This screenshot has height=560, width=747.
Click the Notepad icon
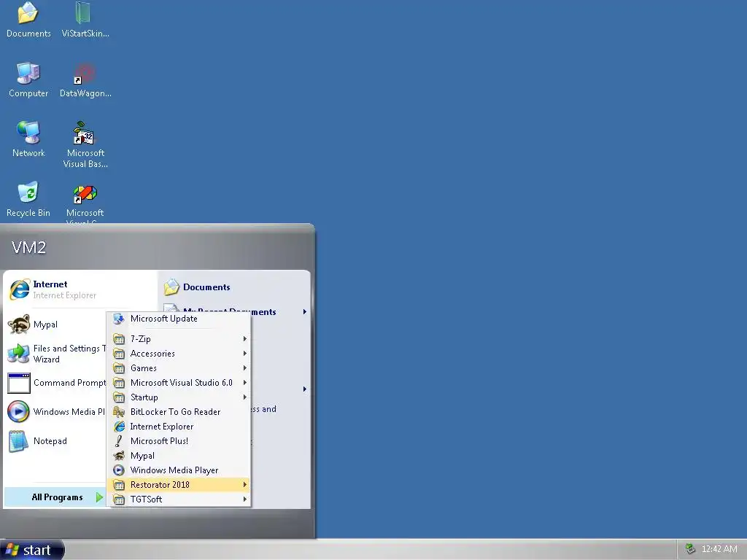(x=19, y=441)
